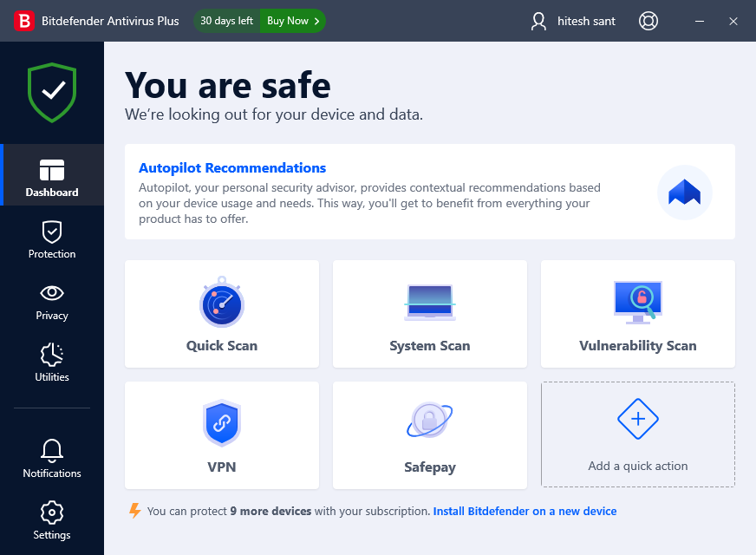Click the green safety shield checkmark
The width and height of the screenshot is (756, 555).
point(51,92)
